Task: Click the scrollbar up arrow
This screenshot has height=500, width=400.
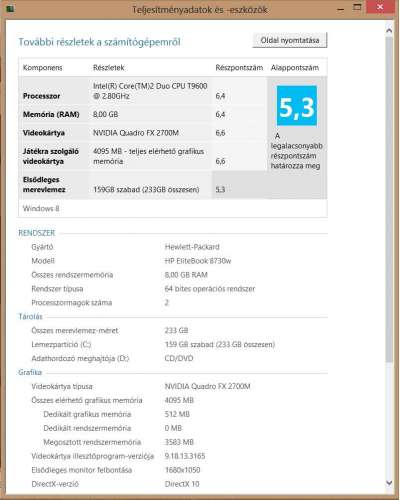Action: (x=389, y=31)
